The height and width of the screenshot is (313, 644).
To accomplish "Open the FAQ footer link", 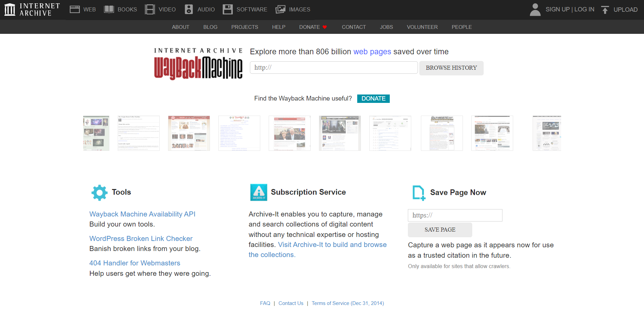I will click(x=265, y=303).
